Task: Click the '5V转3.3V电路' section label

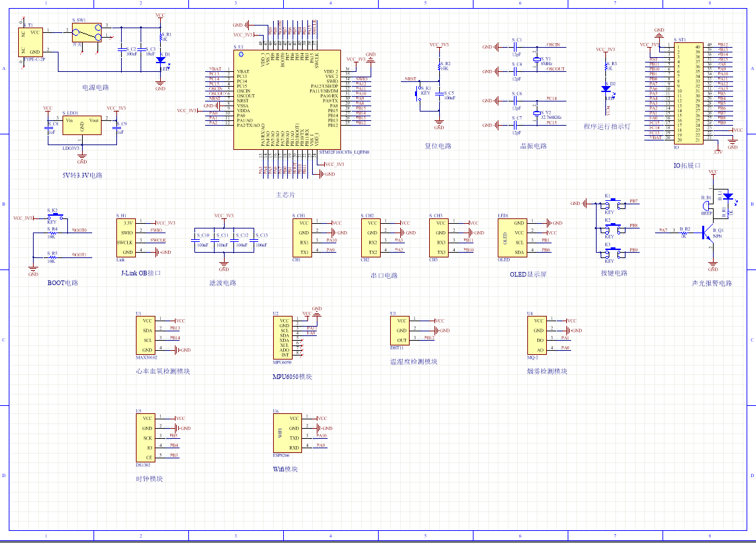Action: pyautogui.click(x=83, y=175)
